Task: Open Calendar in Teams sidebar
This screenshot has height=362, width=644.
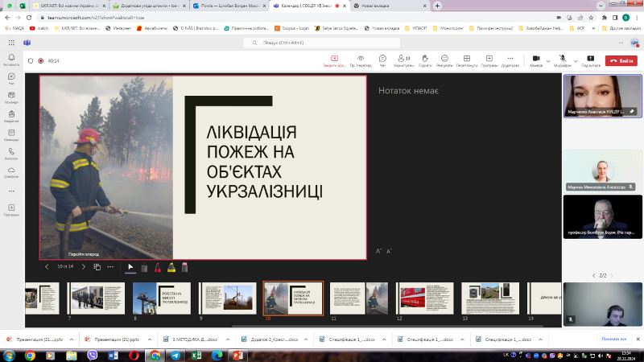Action: (x=11, y=135)
